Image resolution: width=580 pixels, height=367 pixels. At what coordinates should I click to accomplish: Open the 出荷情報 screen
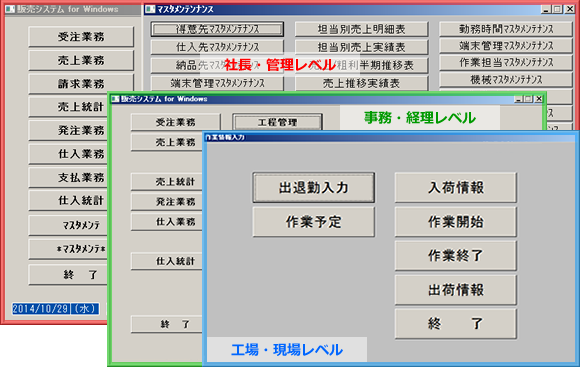tap(455, 290)
